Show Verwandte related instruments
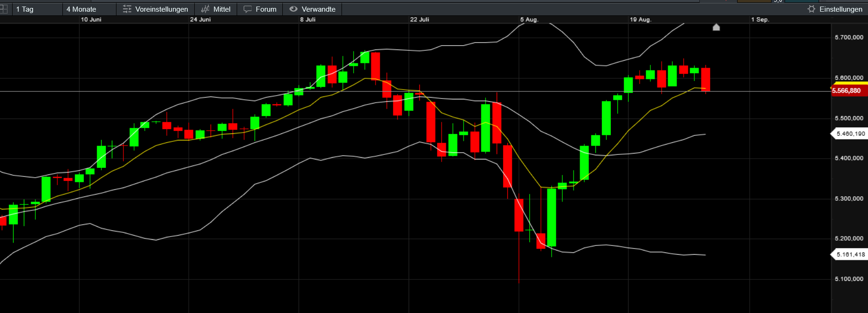 pyautogui.click(x=312, y=9)
